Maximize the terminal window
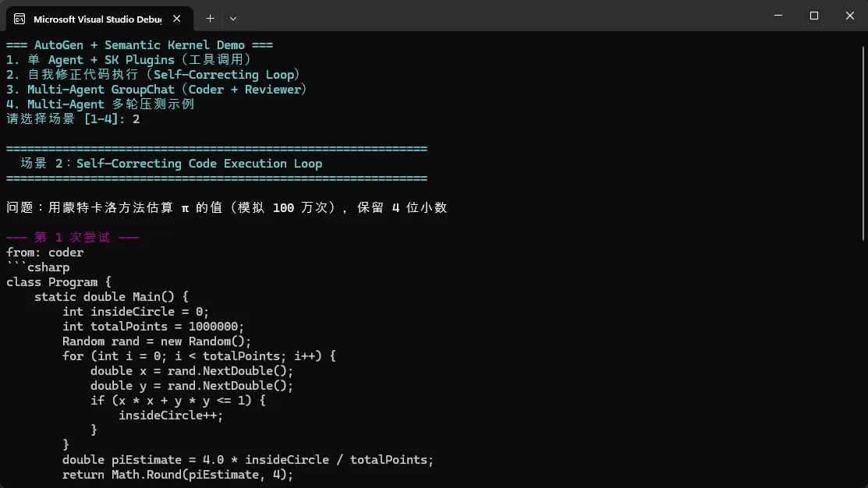 click(x=814, y=16)
